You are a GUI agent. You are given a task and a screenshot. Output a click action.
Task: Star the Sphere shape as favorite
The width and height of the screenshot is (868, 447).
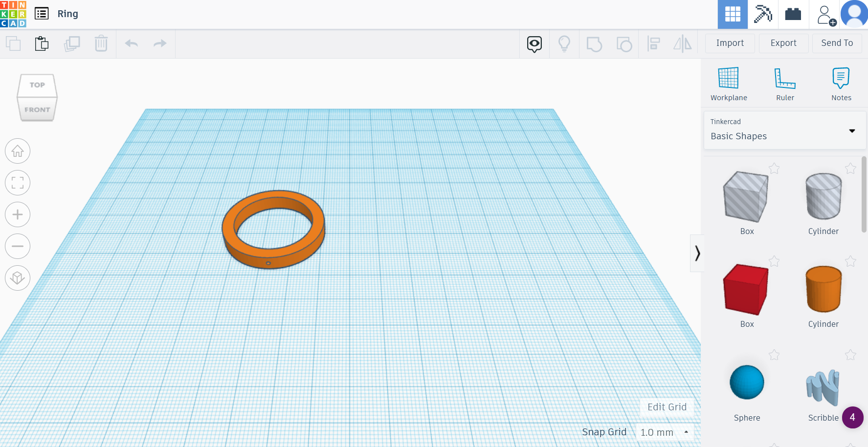tap(774, 355)
